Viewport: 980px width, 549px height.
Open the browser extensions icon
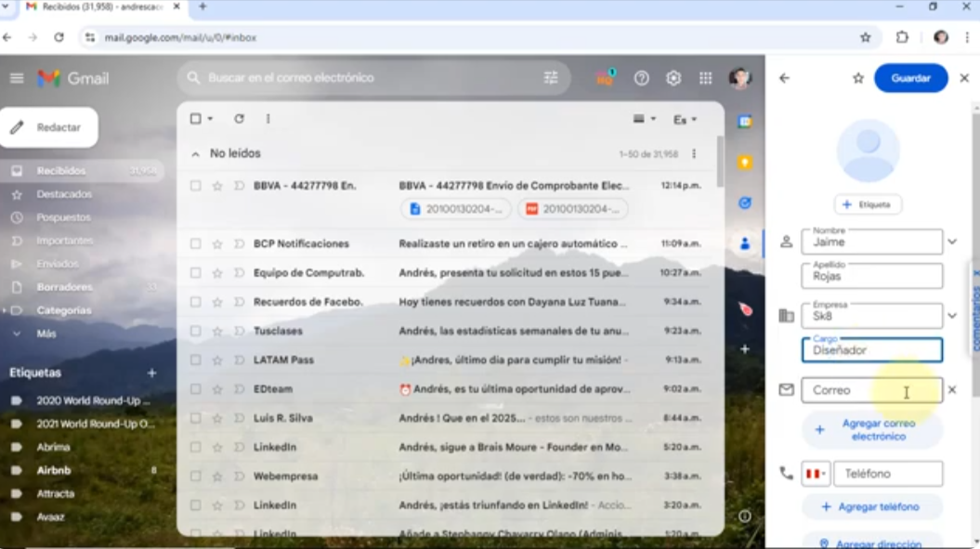[x=902, y=37]
